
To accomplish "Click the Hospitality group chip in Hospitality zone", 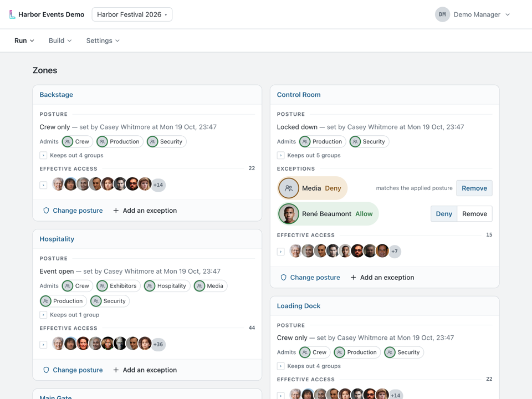I will pyautogui.click(x=167, y=286).
